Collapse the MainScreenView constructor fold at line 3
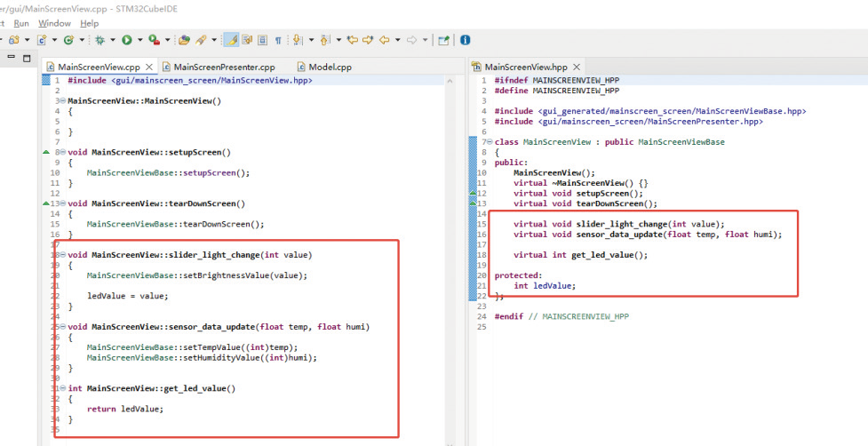Screen dimensions: 868x446 tap(62, 101)
